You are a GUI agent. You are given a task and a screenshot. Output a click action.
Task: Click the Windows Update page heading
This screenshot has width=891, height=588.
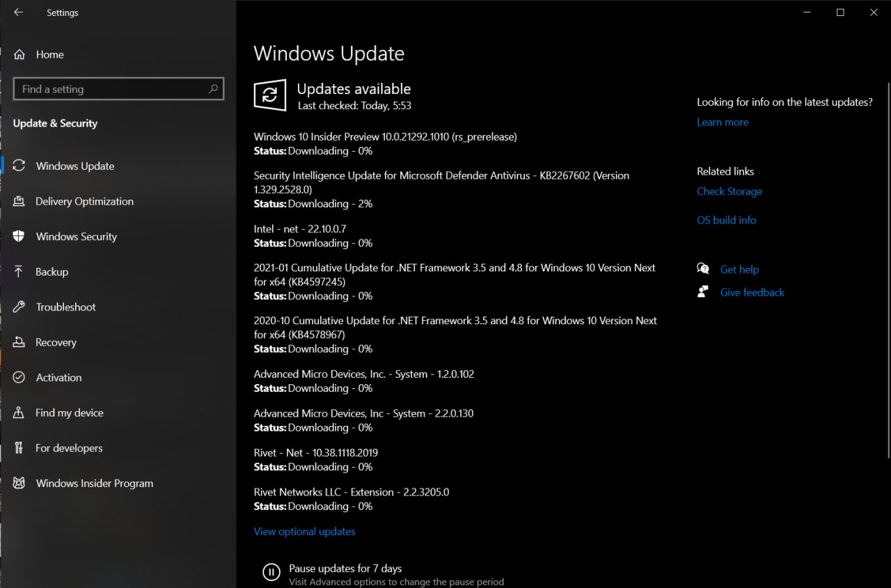click(329, 54)
